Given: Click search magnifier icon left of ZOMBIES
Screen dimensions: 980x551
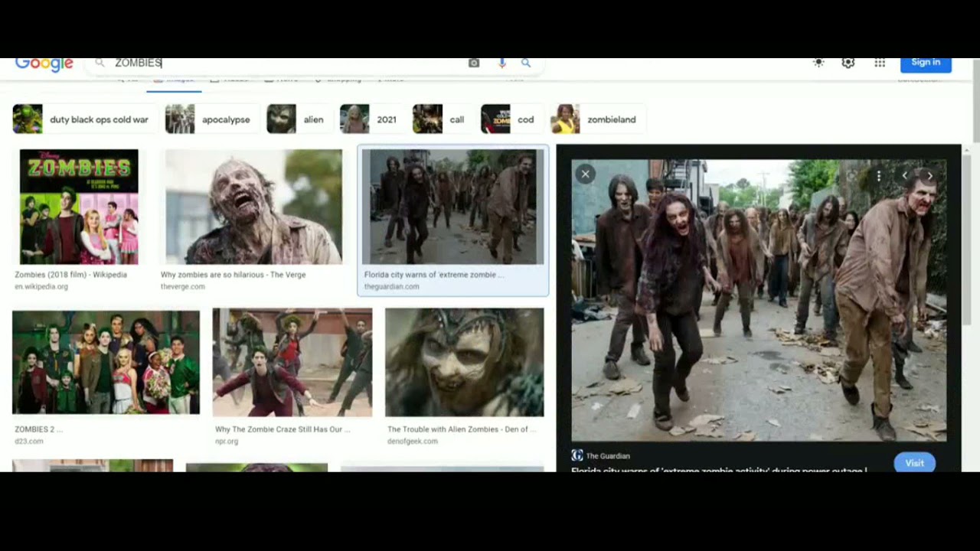Looking at the screenshot, I should [100, 63].
